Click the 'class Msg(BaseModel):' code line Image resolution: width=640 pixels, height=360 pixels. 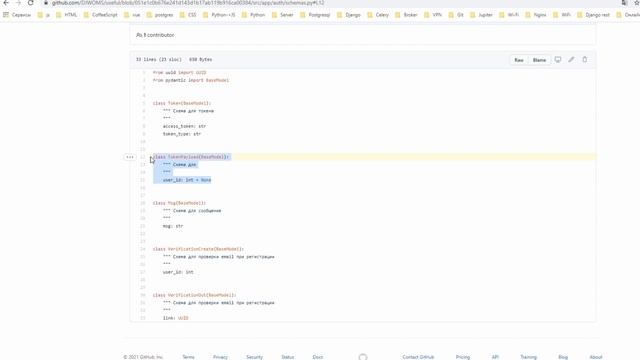[x=179, y=203]
